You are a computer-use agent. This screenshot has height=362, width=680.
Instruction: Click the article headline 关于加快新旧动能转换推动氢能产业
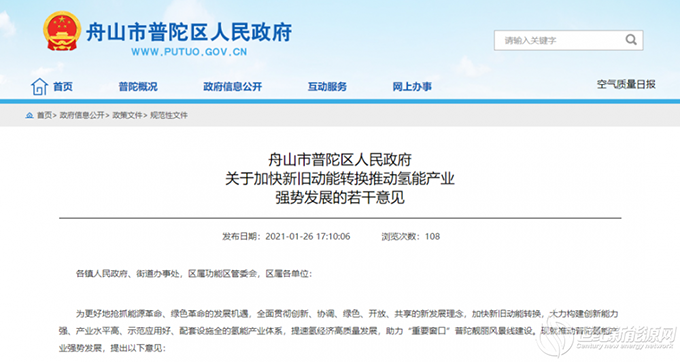click(340, 179)
